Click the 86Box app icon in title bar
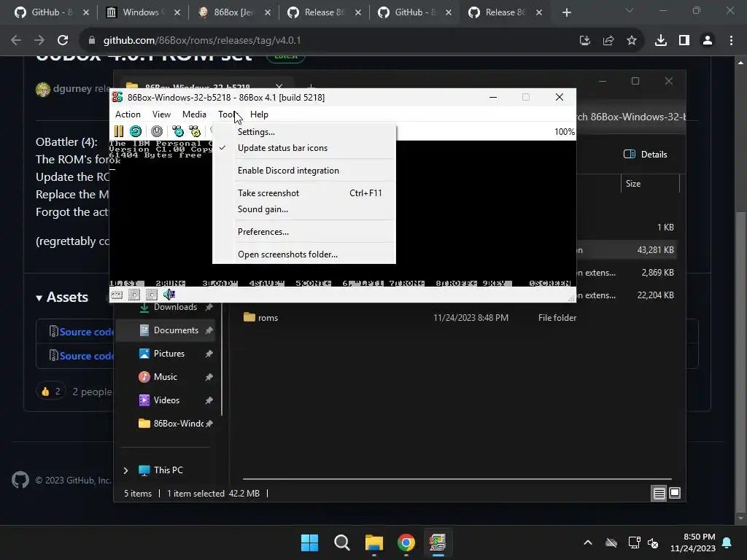Image resolution: width=747 pixels, height=560 pixels. coord(117,97)
